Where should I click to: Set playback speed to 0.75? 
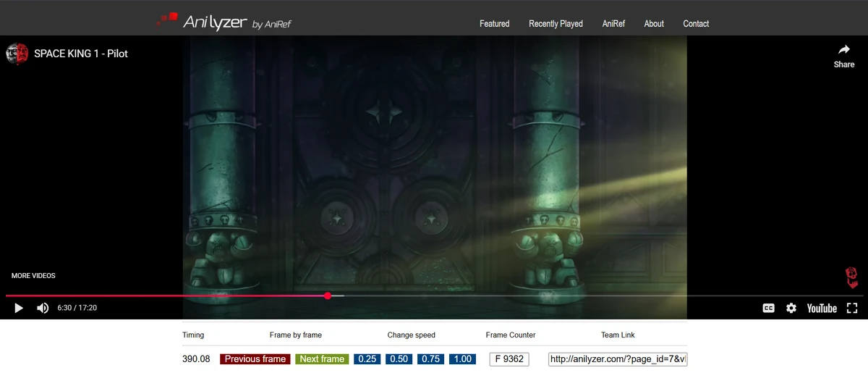[x=431, y=359]
